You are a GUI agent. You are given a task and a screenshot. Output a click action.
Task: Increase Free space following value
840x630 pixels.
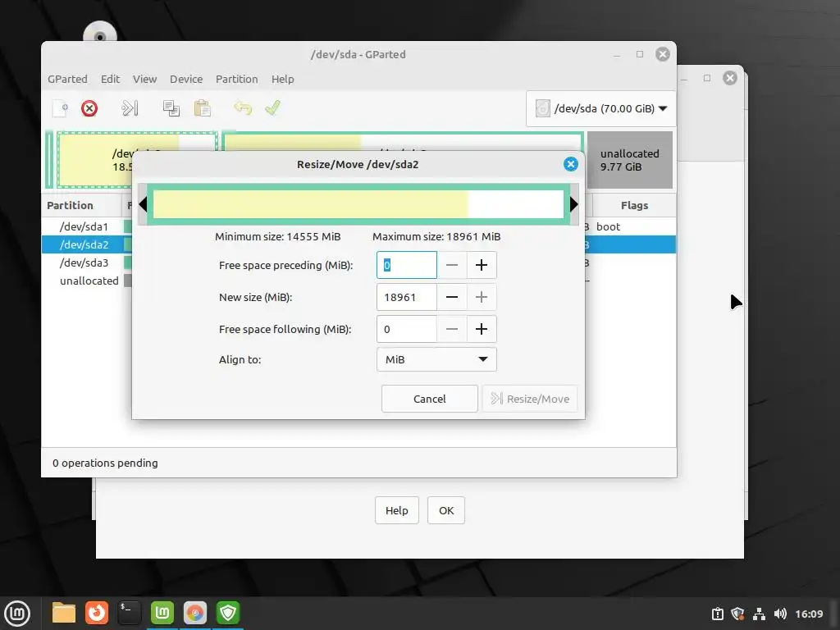pos(482,329)
